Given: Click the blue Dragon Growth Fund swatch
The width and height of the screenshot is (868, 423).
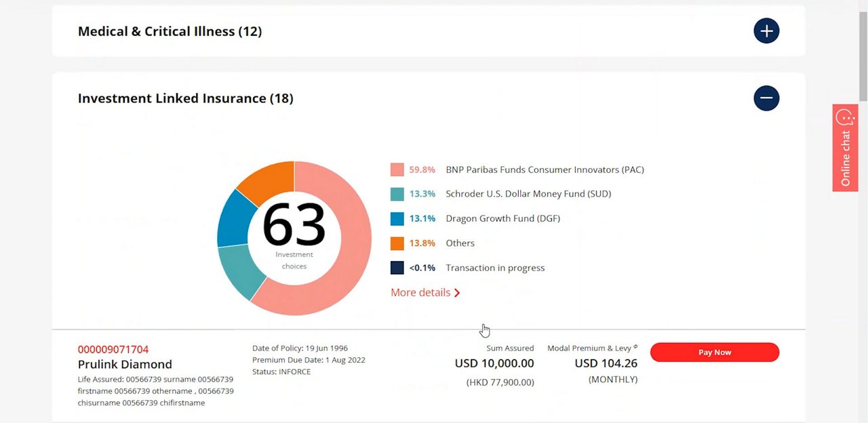Looking at the screenshot, I should (397, 219).
